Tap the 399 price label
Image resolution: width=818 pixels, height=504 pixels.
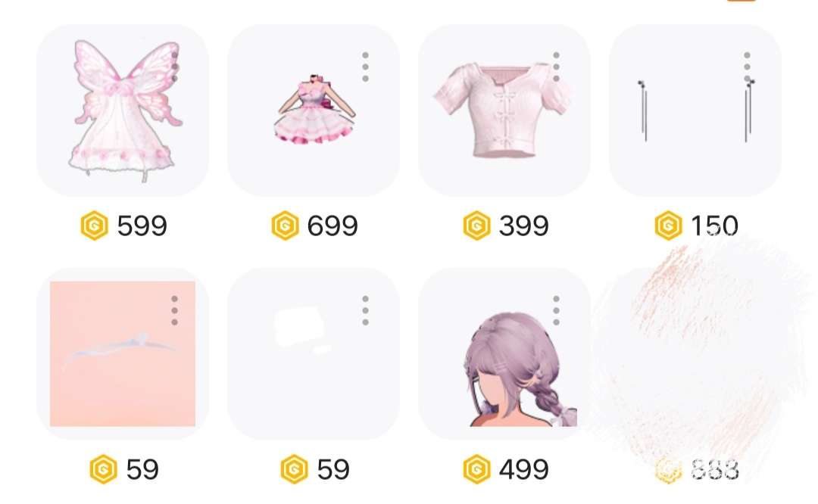tap(523, 226)
